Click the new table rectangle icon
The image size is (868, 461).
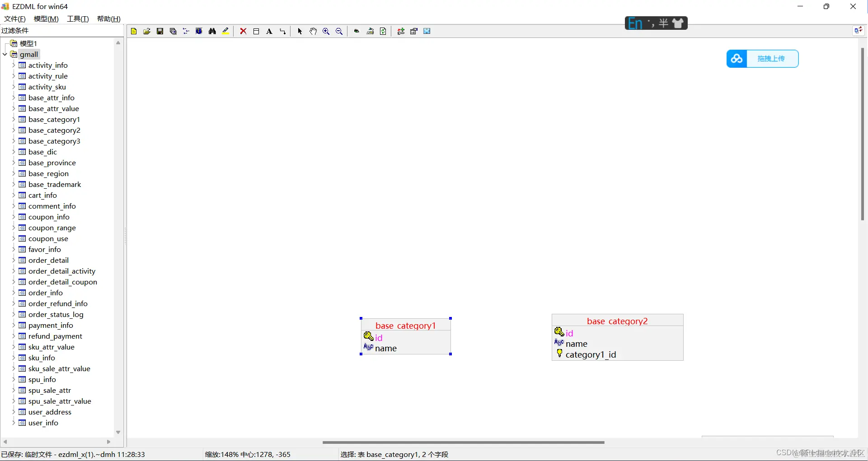tap(256, 31)
